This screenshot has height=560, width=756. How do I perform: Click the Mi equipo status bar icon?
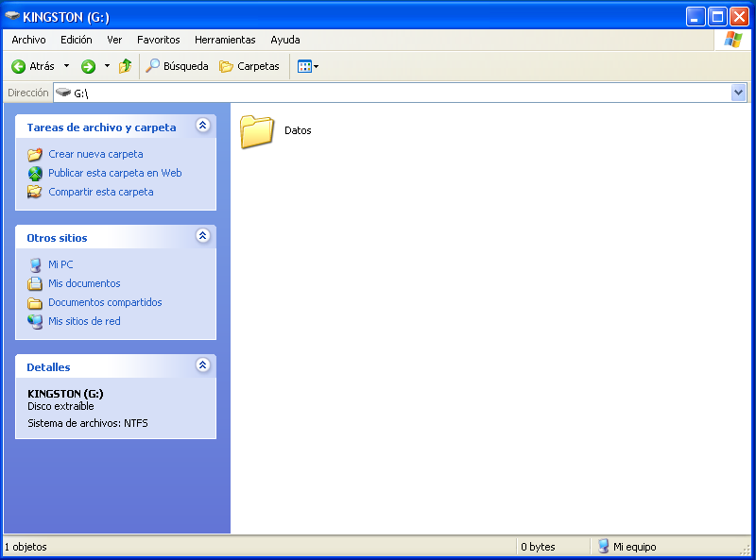pos(603,546)
